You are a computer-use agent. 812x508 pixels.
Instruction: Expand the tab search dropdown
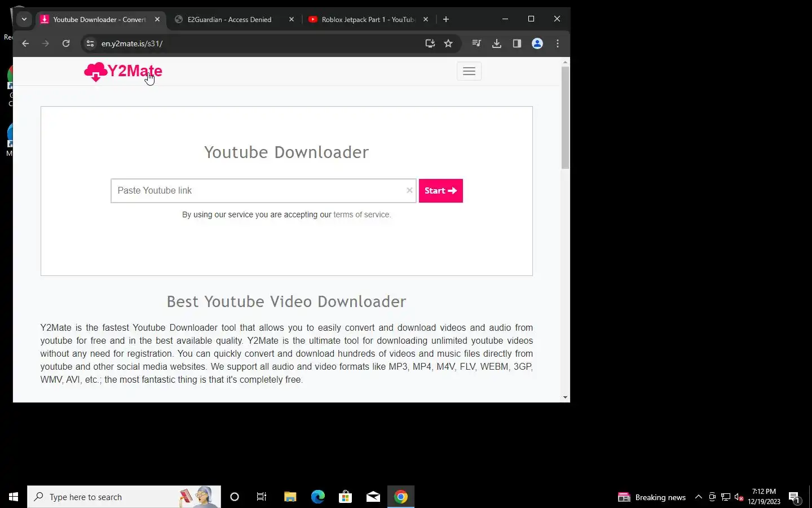click(x=24, y=19)
